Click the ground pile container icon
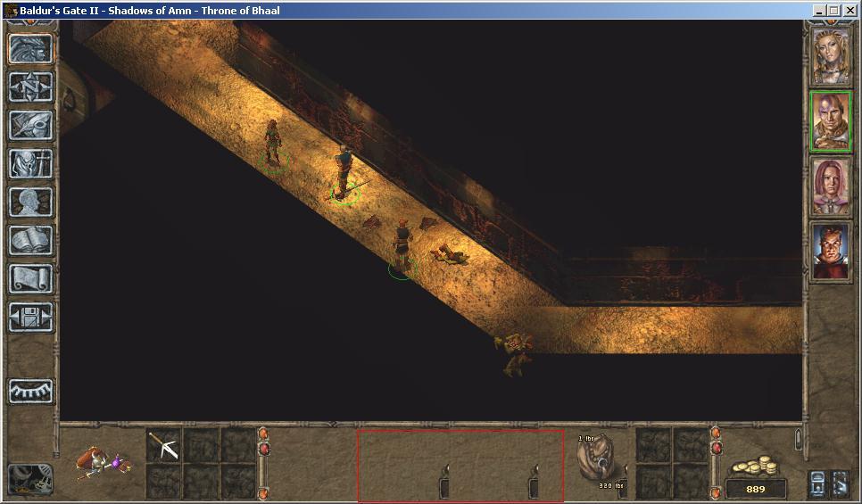 coord(104,462)
